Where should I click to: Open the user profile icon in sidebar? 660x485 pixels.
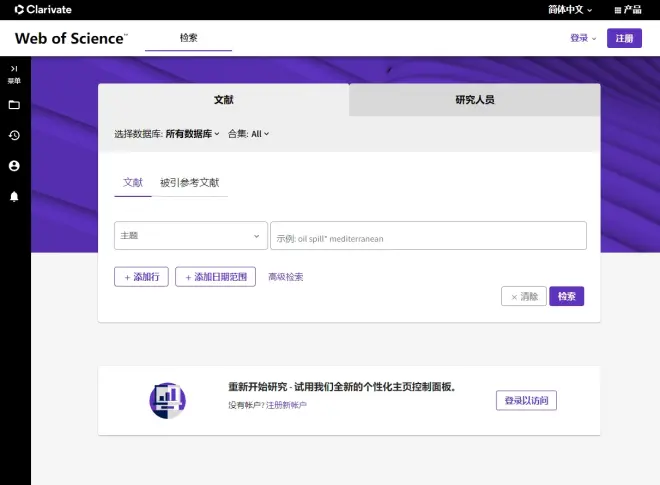tap(14, 166)
